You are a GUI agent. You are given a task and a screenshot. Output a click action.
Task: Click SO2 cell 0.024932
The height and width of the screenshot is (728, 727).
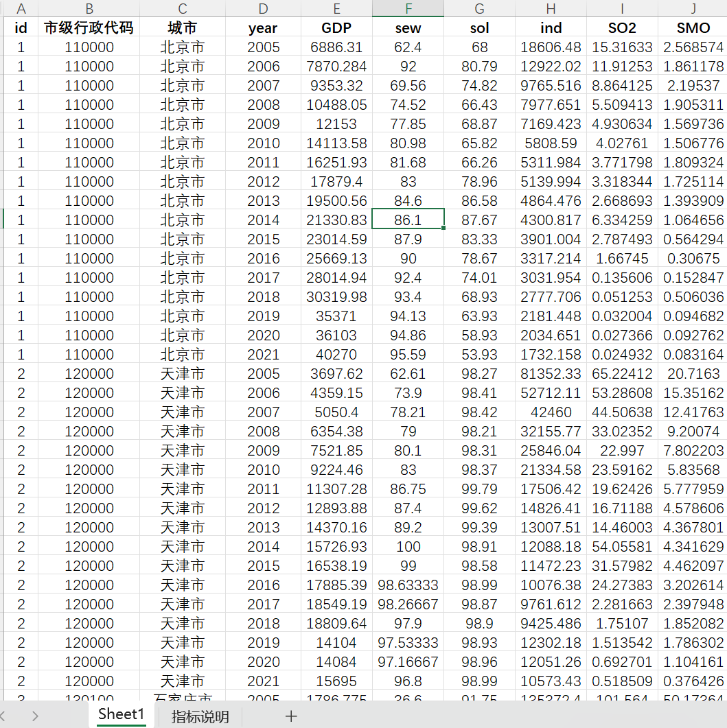point(623,354)
